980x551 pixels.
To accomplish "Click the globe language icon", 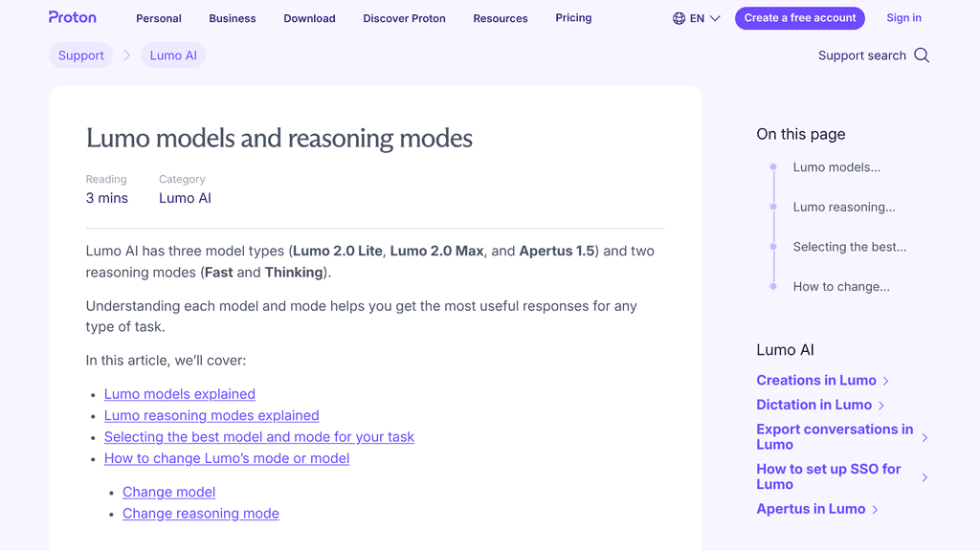I will coord(679,18).
